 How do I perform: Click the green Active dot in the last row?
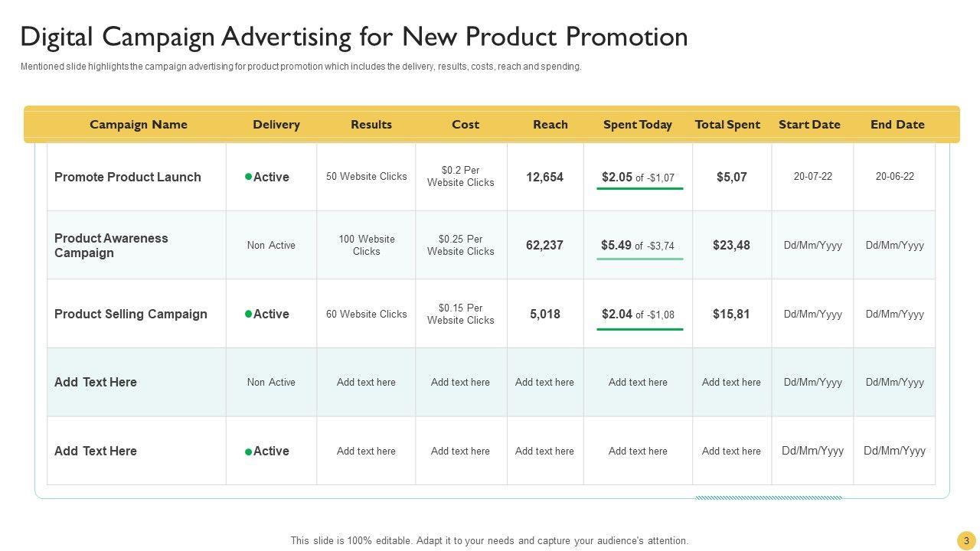point(248,452)
